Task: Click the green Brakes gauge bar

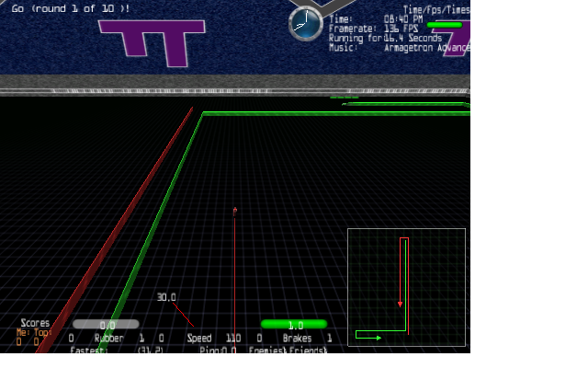Action: click(294, 324)
